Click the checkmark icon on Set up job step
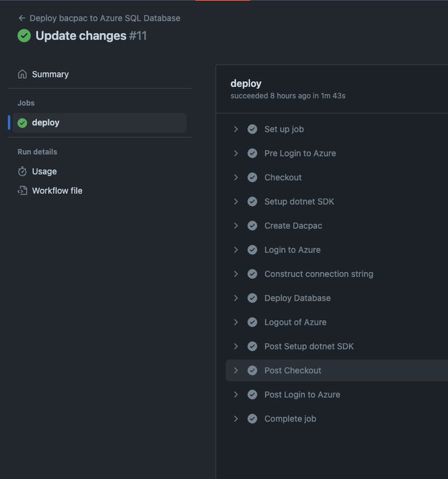The height and width of the screenshot is (479, 448). (253, 129)
